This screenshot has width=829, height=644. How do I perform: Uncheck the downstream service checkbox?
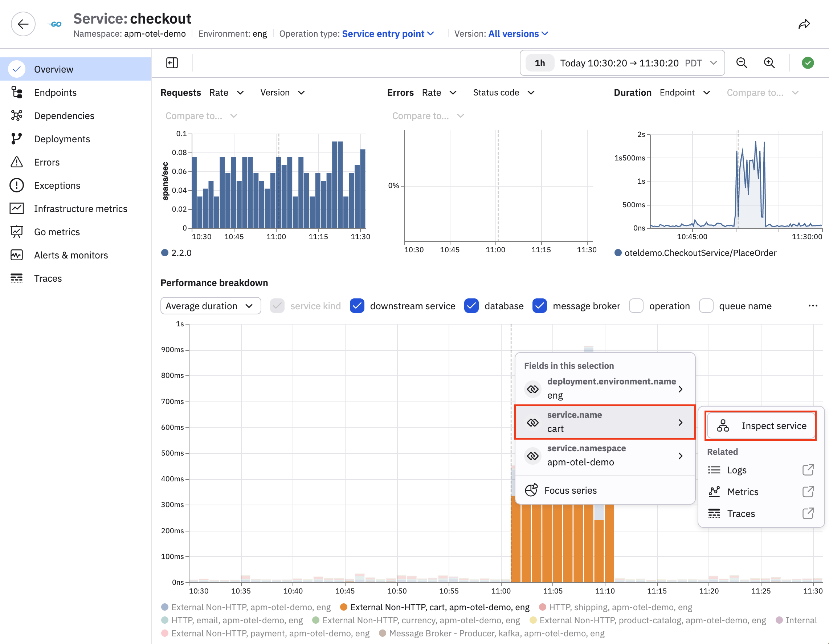pyautogui.click(x=357, y=306)
